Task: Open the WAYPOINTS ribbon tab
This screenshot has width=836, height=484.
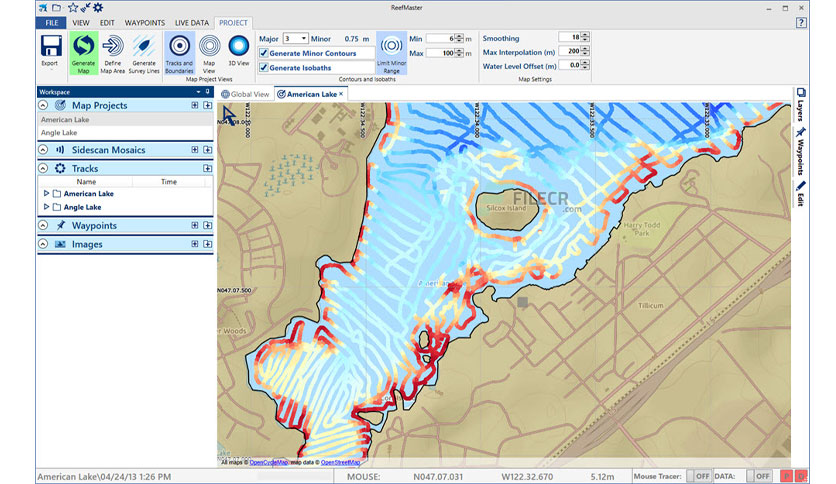Action: (144, 23)
